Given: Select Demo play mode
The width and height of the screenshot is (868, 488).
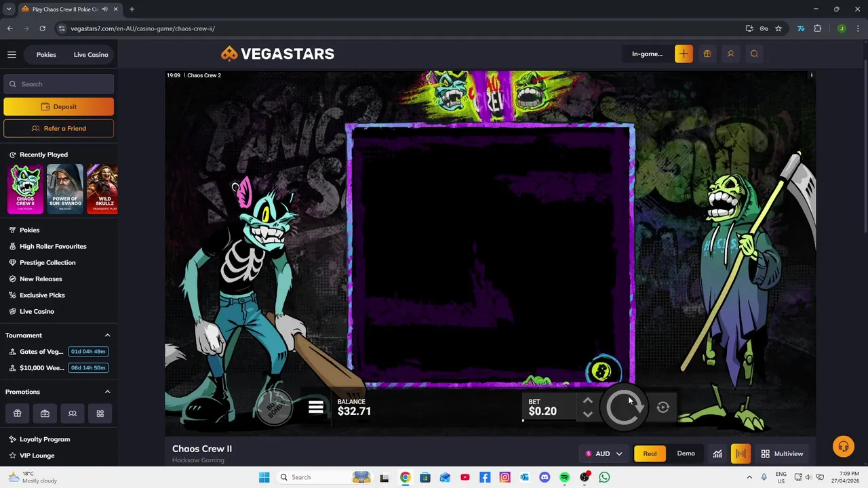Looking at the screenshot, I should coord(686,453).
